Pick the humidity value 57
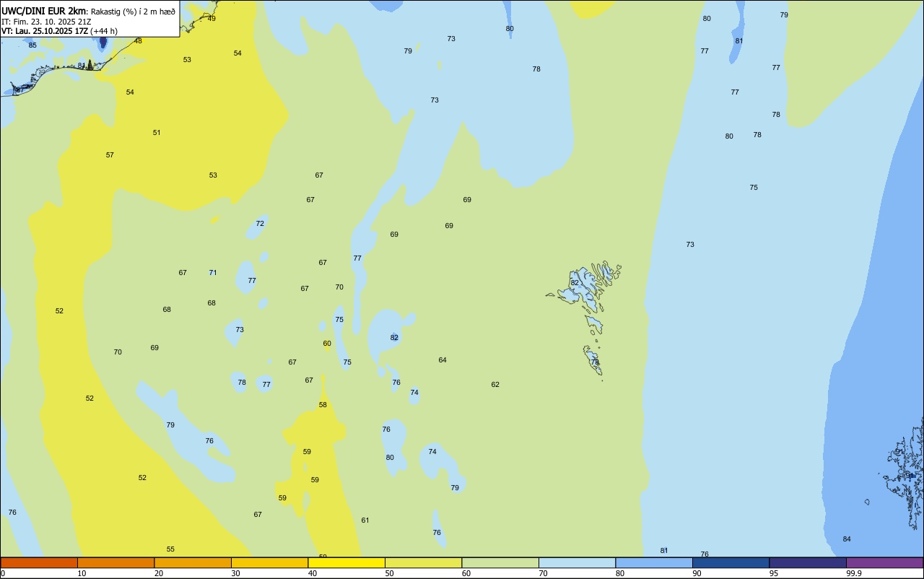 pos(110,154)
